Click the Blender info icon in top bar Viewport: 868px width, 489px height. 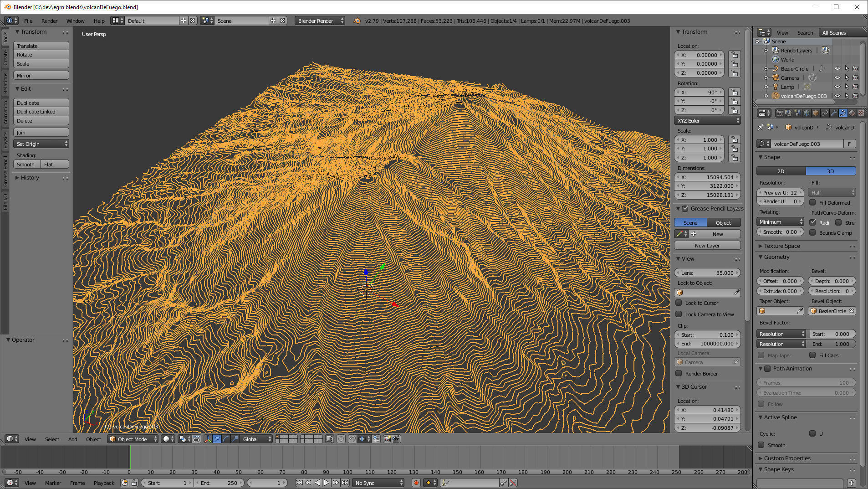point(357,21)
